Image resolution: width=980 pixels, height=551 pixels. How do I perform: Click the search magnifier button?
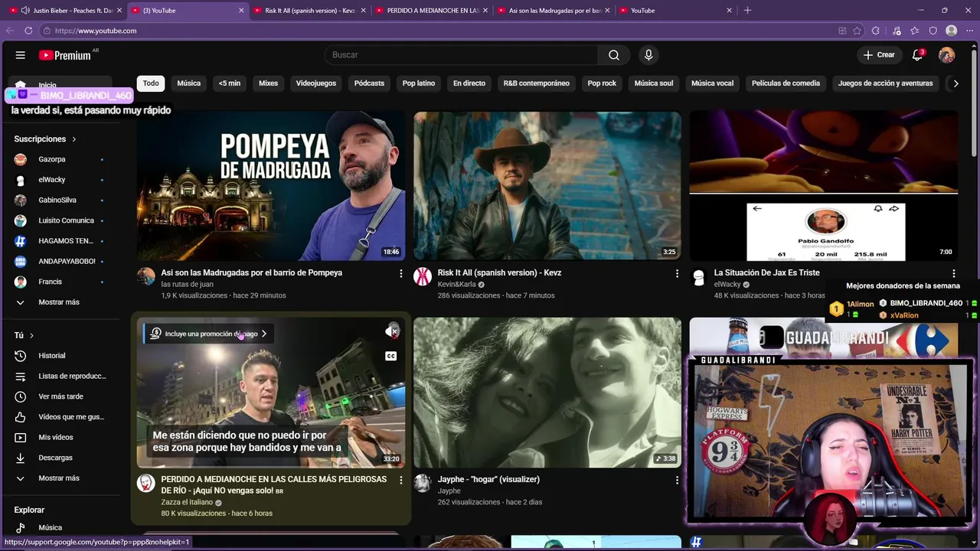614,55
